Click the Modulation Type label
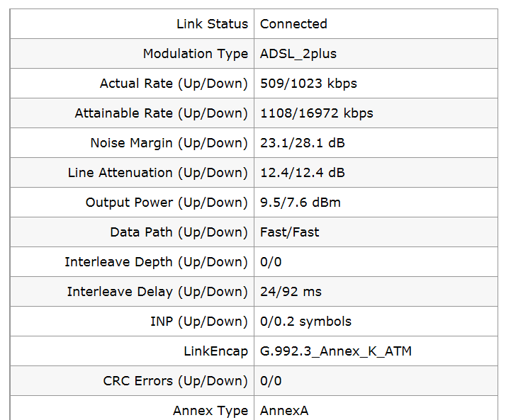The width and height of the screenshot is (511, 420). 196,54
